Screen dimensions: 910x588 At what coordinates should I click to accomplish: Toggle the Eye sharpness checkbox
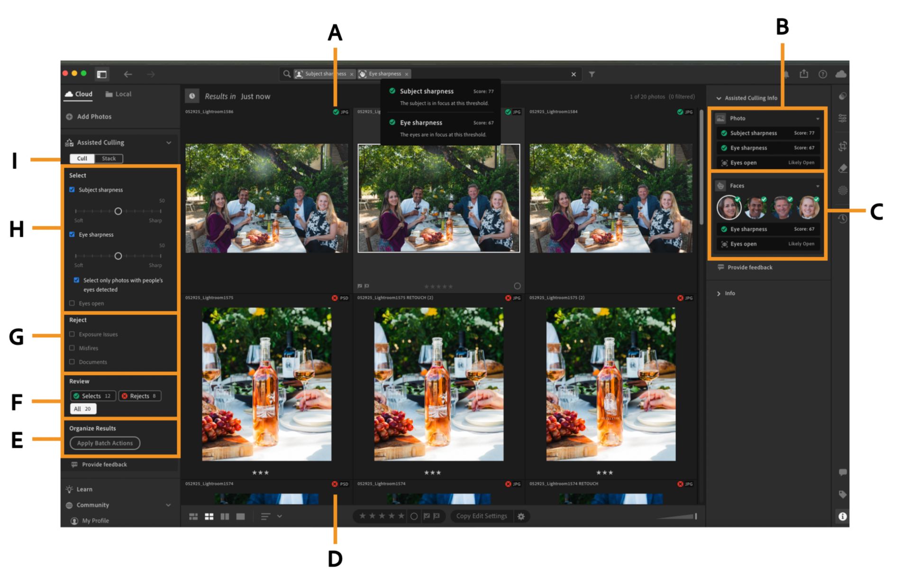[x=72, y=234]
